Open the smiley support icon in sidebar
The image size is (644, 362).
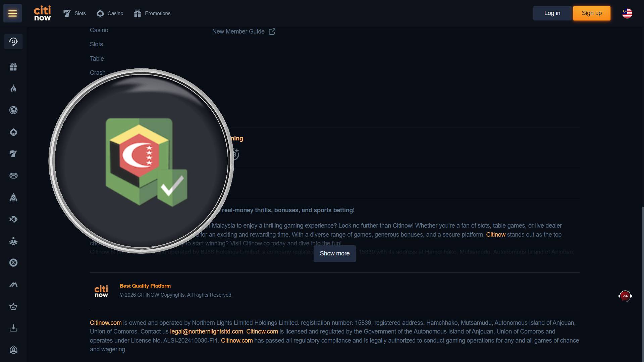point(13,42)
